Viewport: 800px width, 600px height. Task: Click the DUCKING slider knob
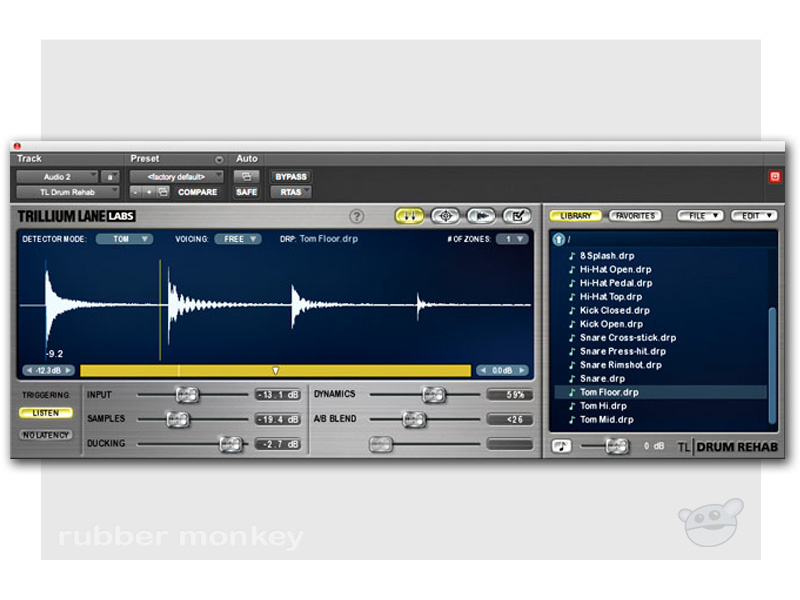(x=231, y=444)
